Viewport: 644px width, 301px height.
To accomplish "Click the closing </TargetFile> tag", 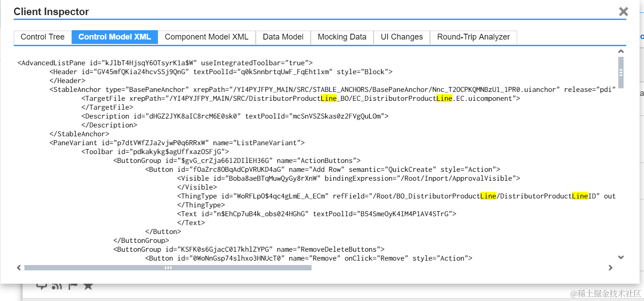I will click(107, 107).
